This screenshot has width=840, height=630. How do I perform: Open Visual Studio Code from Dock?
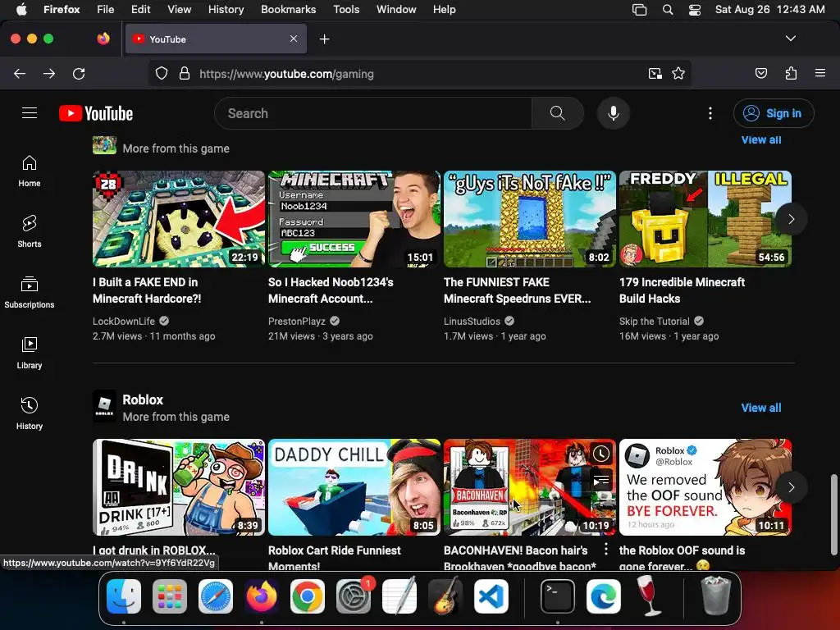(x=491, y=596)
